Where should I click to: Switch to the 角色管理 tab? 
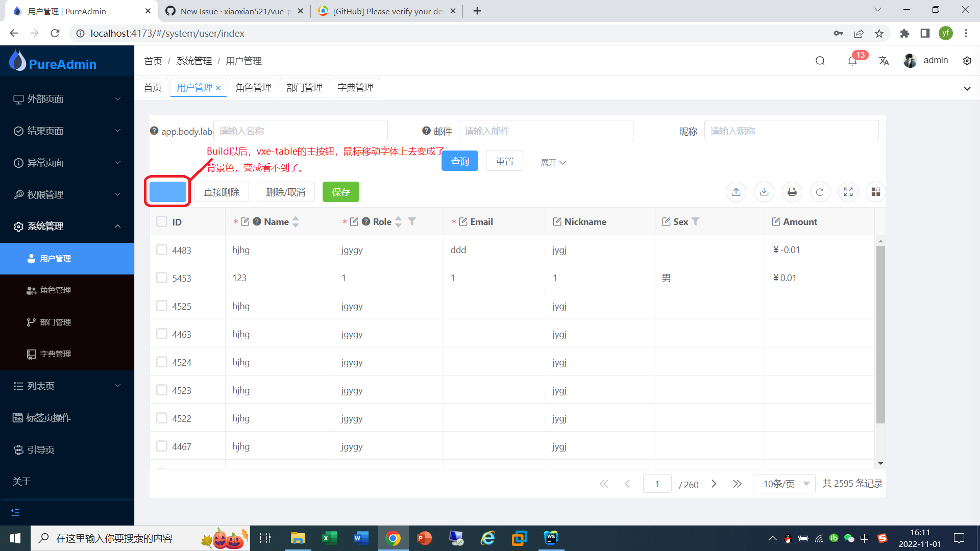point(253,88)
